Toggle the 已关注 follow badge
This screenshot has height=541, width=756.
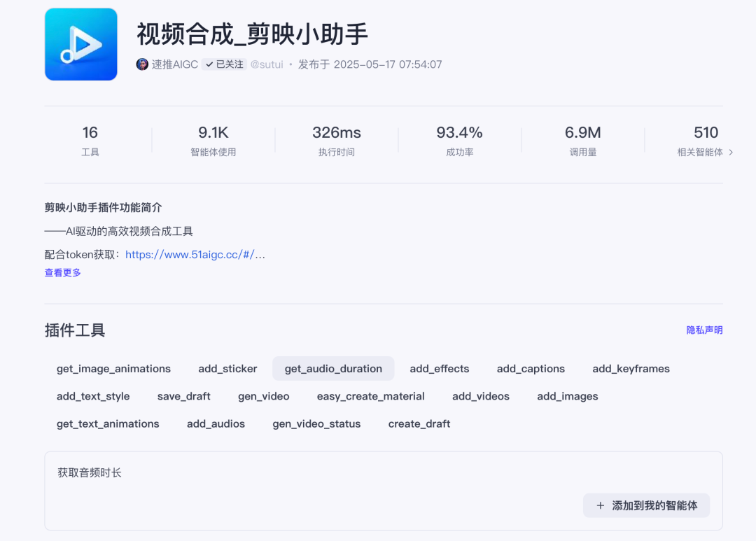(x=224, y=64)
